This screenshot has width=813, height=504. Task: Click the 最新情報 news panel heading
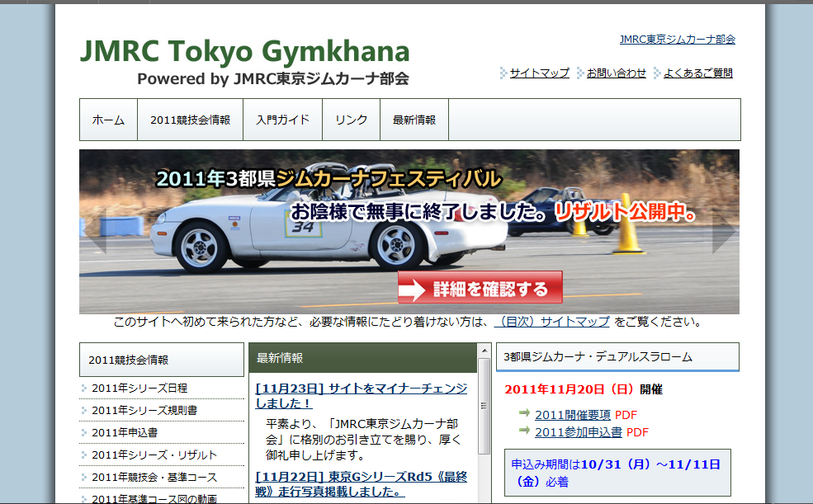click(x=363, y=357)
